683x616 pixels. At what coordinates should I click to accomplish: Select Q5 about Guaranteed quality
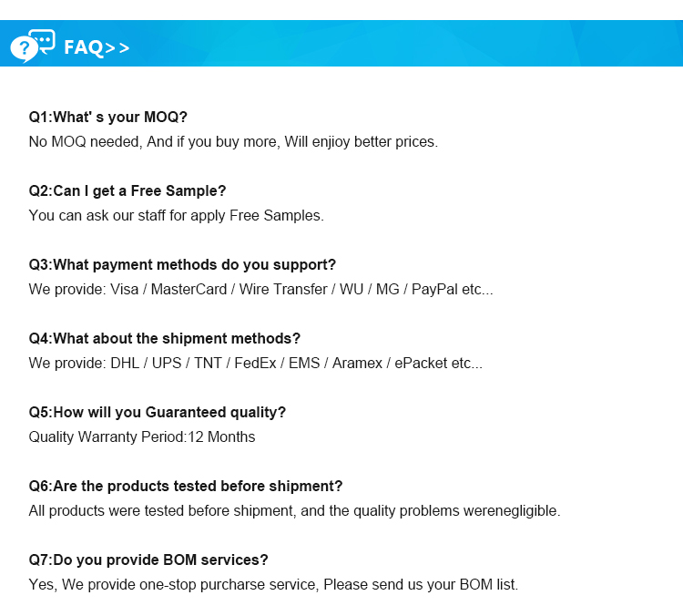[157, 413]
